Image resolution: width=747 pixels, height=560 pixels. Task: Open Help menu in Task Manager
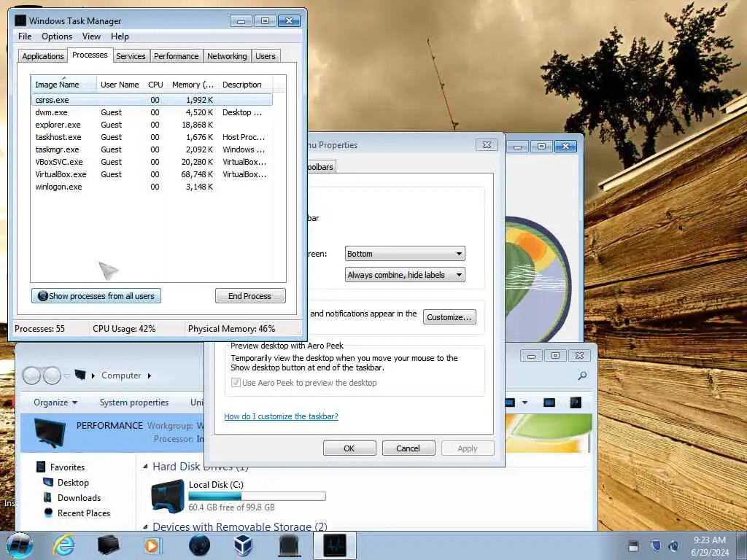[120, 36]
